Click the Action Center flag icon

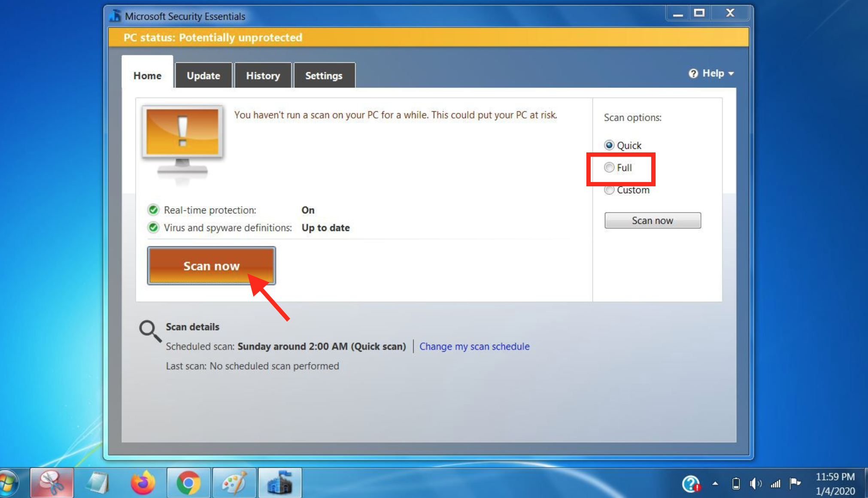[x=795, y=483]
